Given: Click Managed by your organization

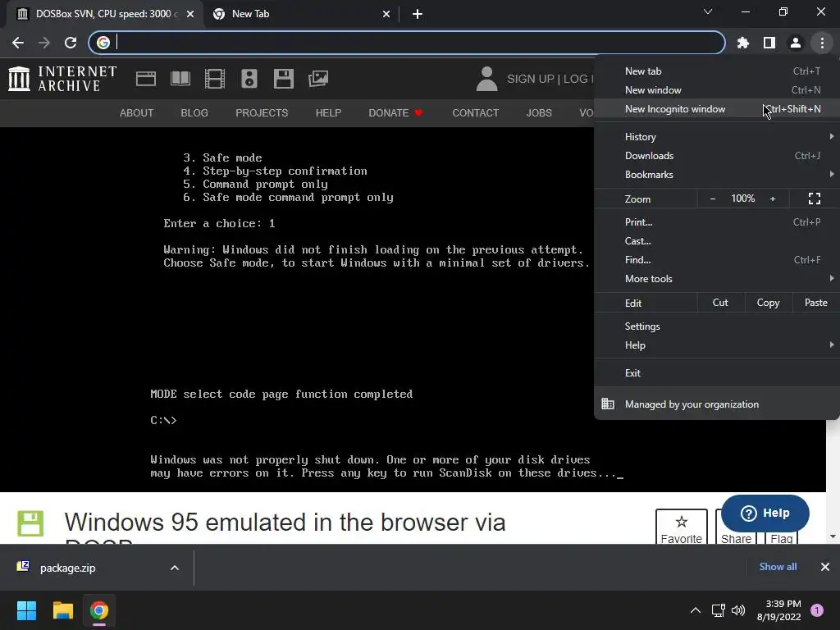Looking at the screenshot, I should (x=717, y=404).
